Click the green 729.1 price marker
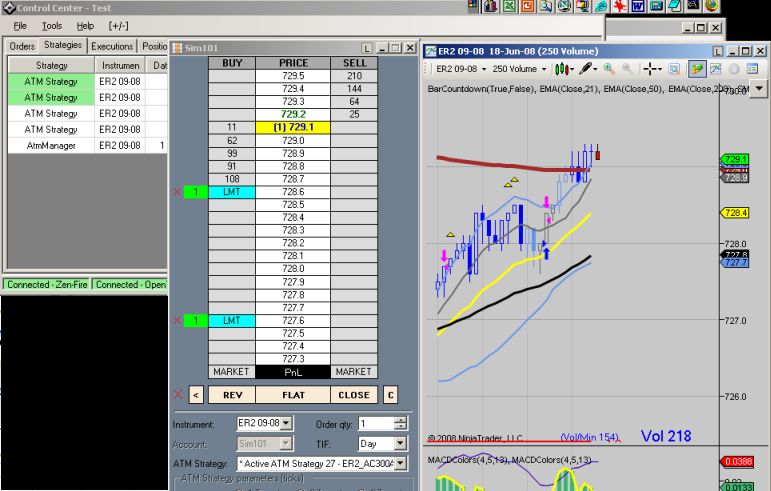The width and height of the screenshot is (771, 491). click(735, 159)
